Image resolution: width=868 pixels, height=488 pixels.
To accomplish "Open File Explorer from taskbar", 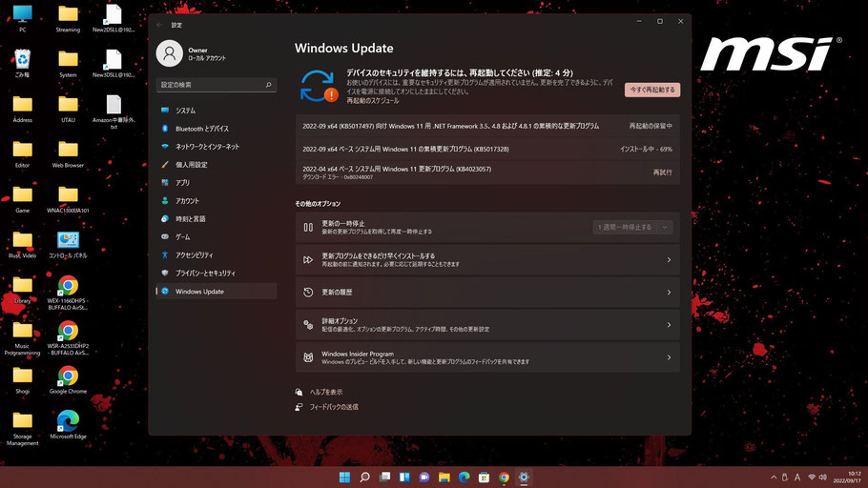I will 444,477.
